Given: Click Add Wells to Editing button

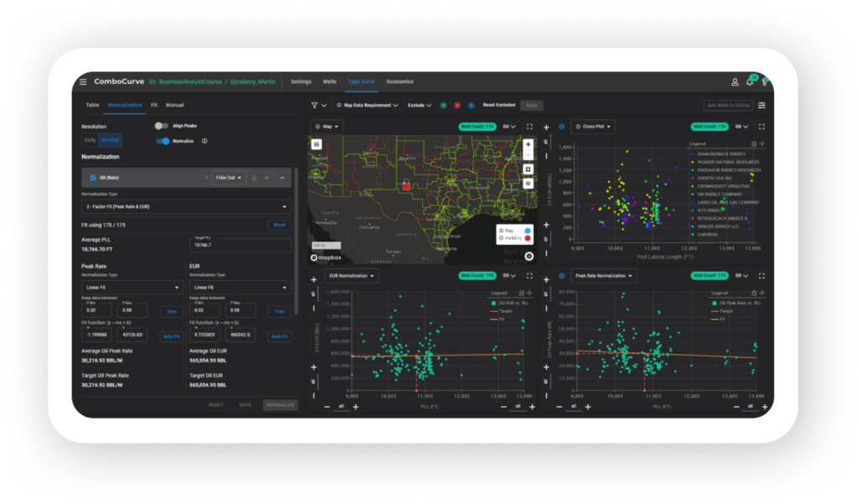Looking at the screenshot, I should pyautogui.click(x=727, y=105).
